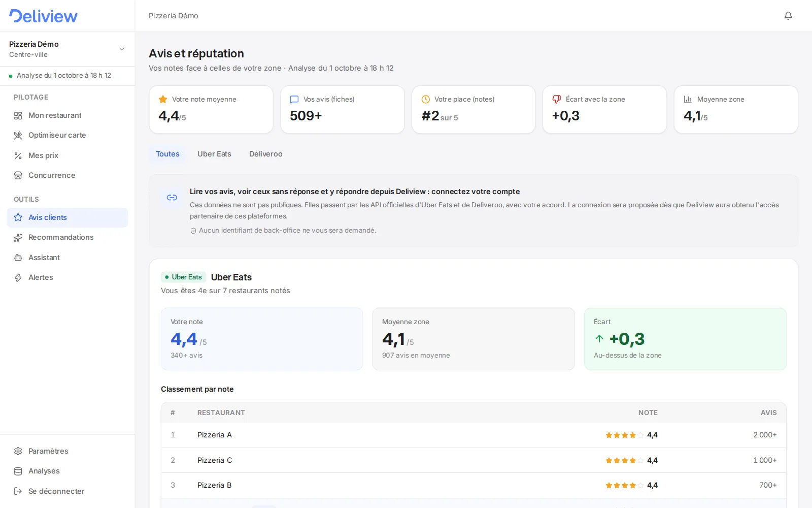Click the Écart +0,3 card

click(x=685, y=339)
